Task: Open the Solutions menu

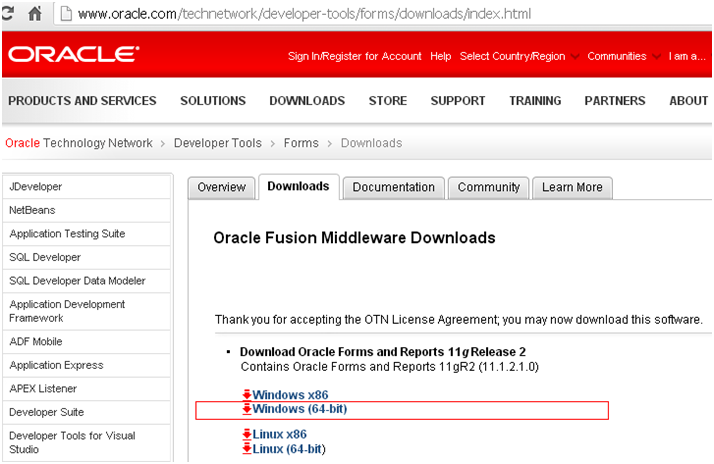Action: click(x=213, y=101)
